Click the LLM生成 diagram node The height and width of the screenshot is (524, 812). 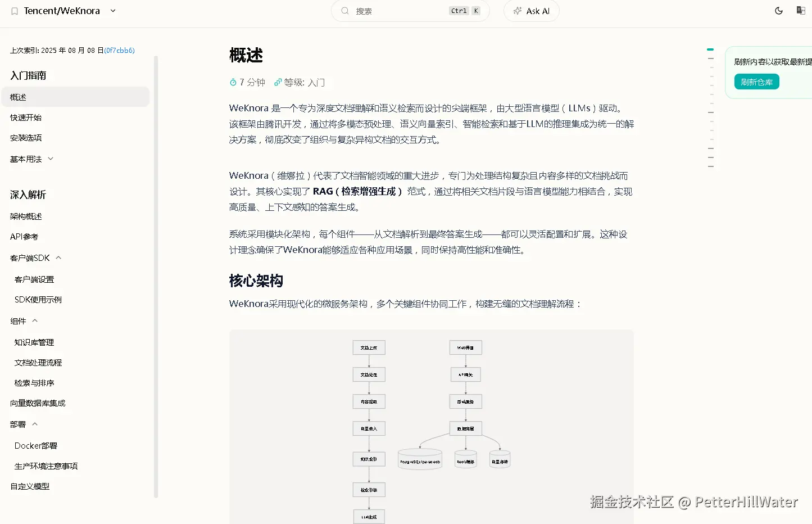point(369,517)
